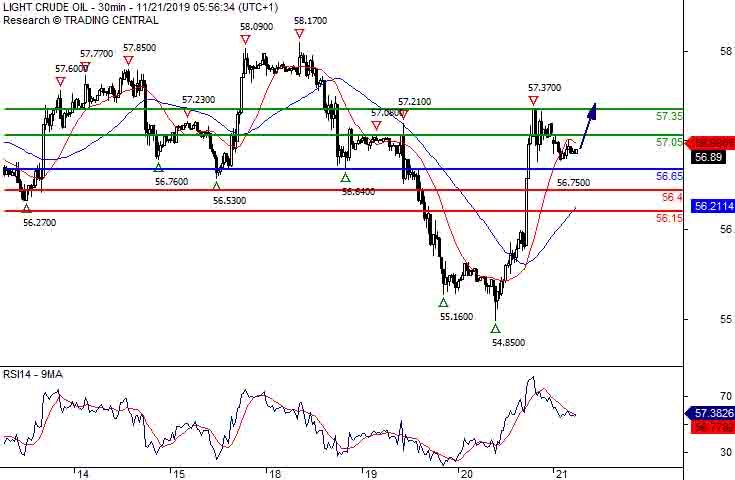Click date 18 on the time axis
The width and height of the screenshot is (735, 480).
[x=275, y=474]
